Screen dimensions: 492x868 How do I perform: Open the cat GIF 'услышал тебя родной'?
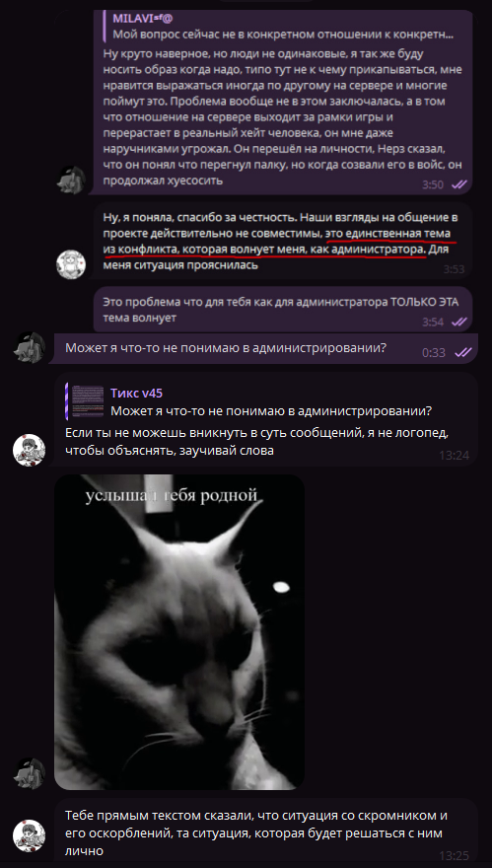tap(179, 631)
